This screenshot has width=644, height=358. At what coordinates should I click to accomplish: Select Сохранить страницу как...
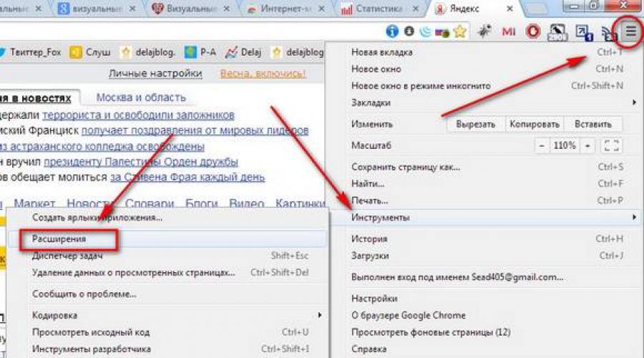487,167
